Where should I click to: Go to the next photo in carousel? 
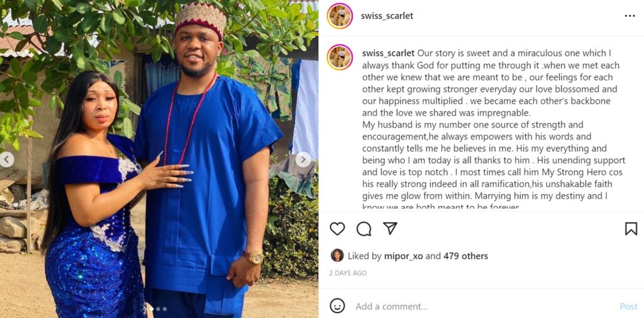(x=303, y=159)
